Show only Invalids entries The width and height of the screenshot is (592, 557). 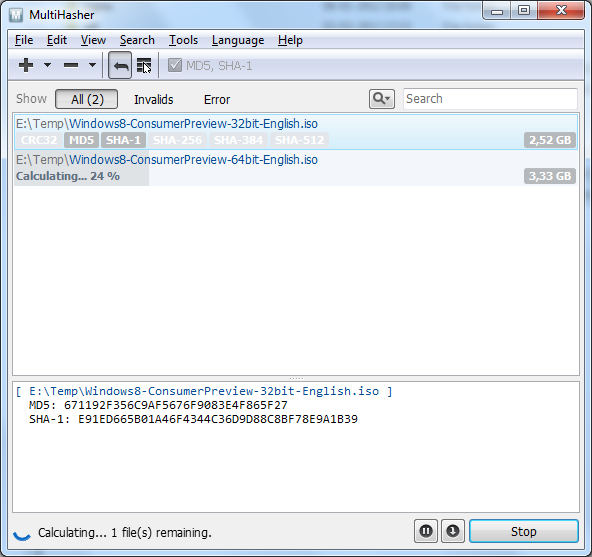[154, 99]
